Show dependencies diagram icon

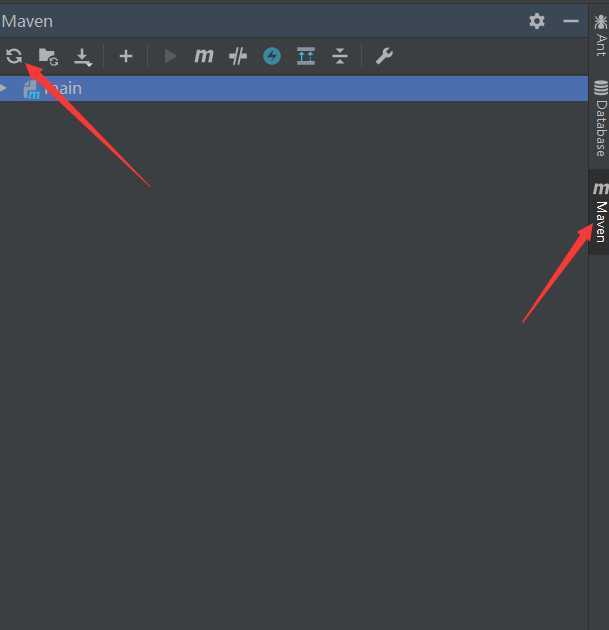(306, 56)
